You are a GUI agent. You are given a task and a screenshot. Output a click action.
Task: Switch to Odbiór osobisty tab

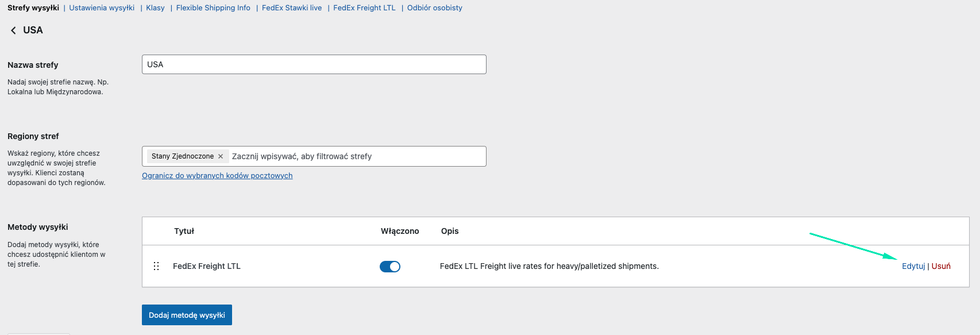pyautogui.click(x=435, y=8)
